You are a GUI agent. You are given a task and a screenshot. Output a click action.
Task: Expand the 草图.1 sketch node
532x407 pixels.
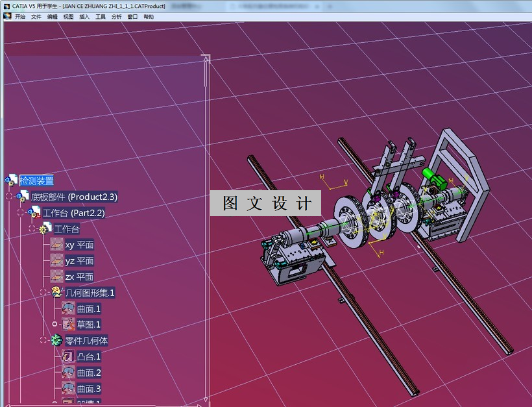pos(54,324)
